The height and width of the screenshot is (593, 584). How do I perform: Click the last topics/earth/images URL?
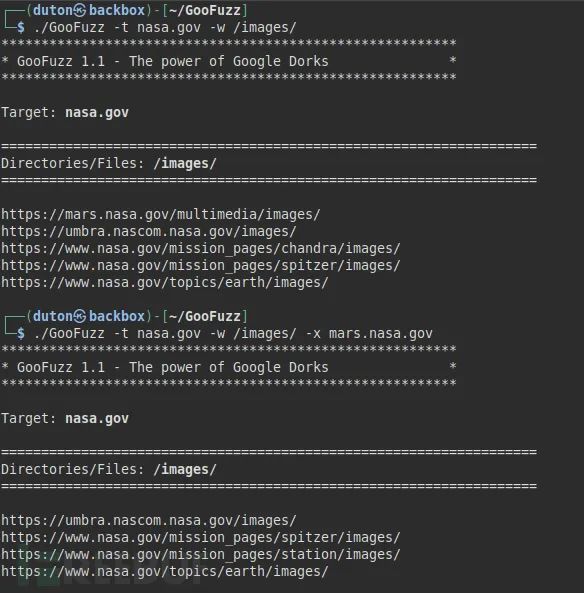coord(165,571)
